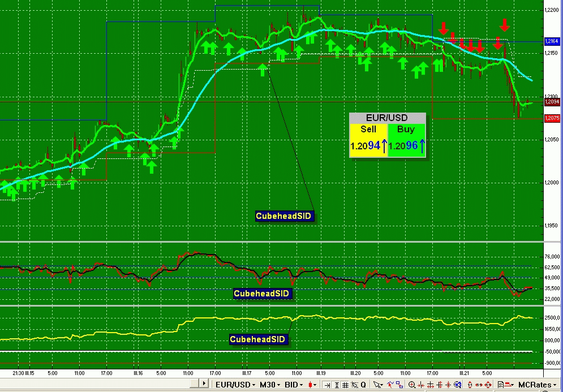The height and width of the screenshot is (392, 563).
Task: Open the MCRates dropdown
Action: point(538,385)
